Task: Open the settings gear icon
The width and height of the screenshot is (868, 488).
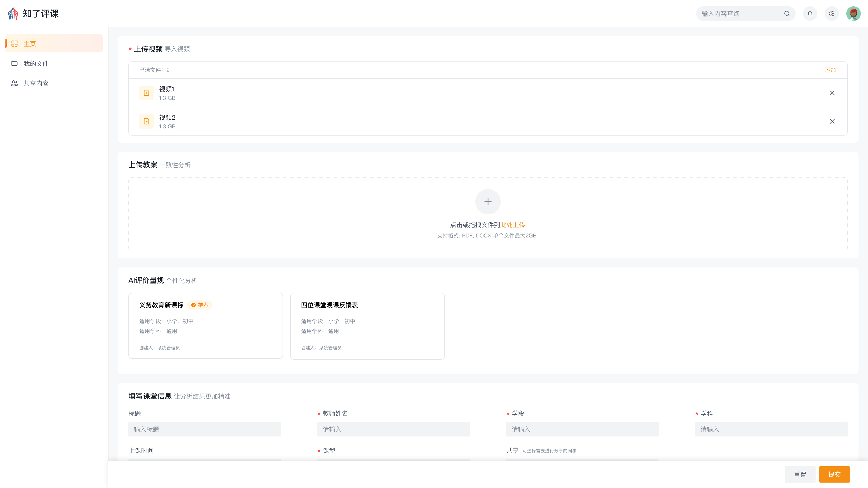Action: 832,14
